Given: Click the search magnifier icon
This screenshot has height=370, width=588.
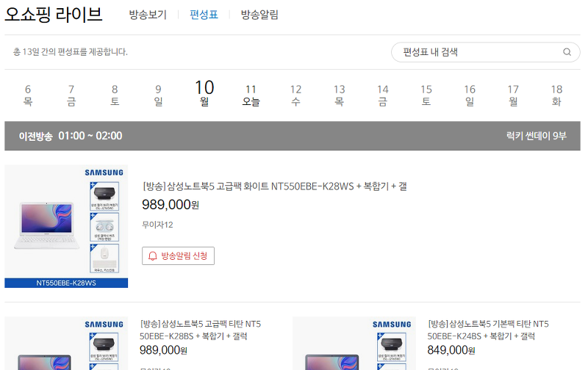Looking at the screenshot, I should point(567,52).
